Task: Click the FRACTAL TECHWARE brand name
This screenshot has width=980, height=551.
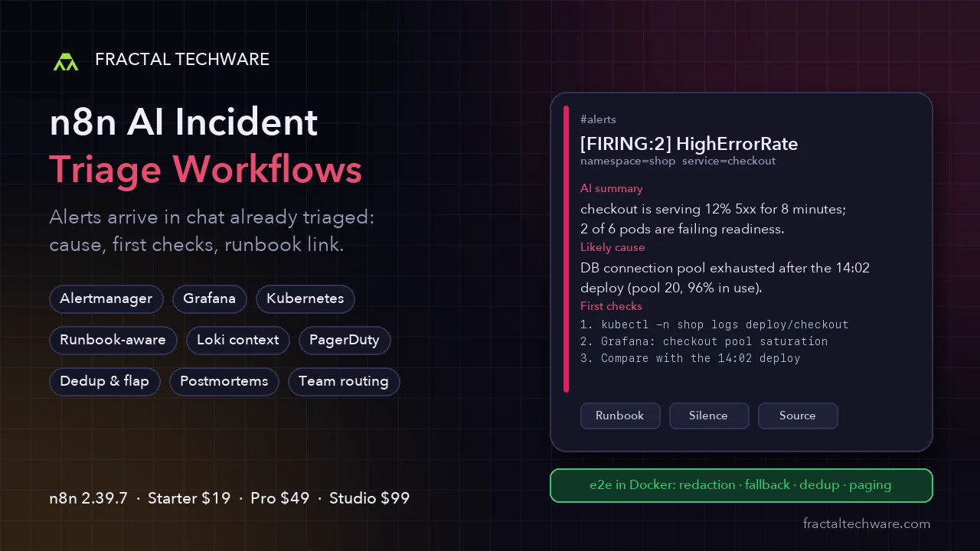Action: click(x=182, y=60)
